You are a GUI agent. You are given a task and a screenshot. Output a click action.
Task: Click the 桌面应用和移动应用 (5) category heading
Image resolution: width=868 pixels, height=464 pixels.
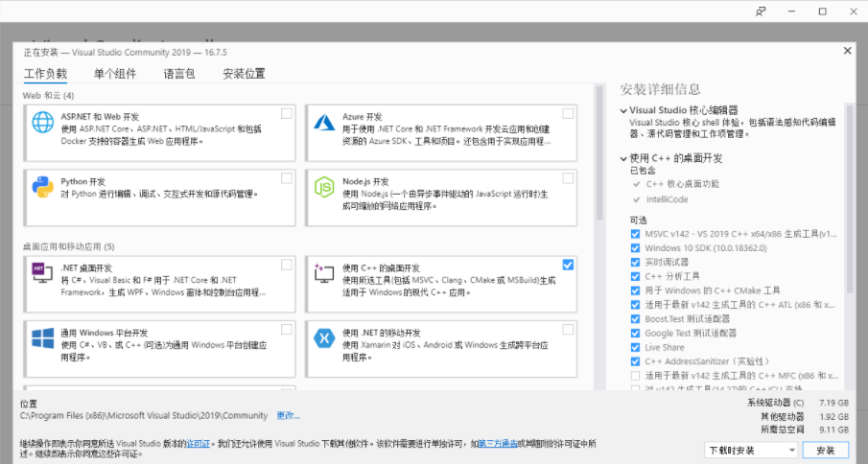point(69,246)
